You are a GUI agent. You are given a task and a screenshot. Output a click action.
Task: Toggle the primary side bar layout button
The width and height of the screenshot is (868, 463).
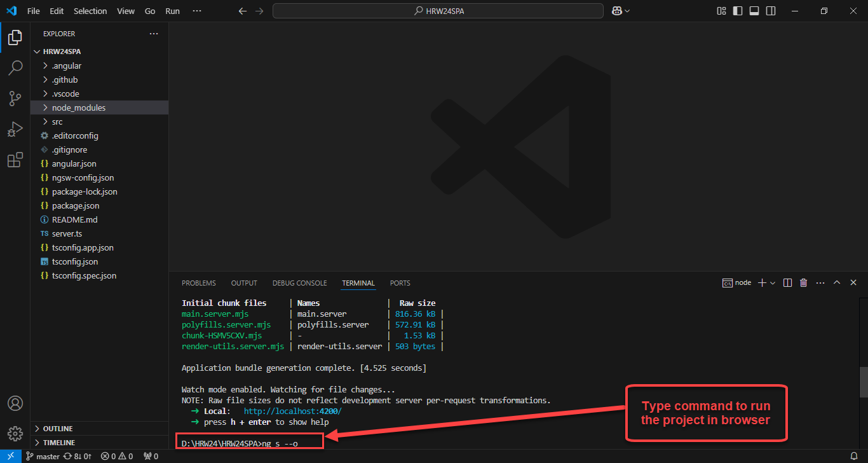(738, 11)
